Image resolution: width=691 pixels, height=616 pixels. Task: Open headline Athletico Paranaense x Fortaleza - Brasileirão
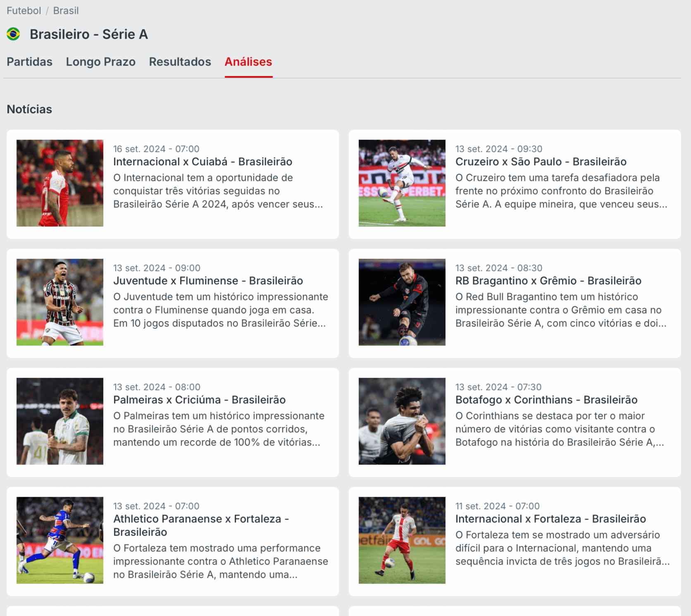tap(201, 525)
